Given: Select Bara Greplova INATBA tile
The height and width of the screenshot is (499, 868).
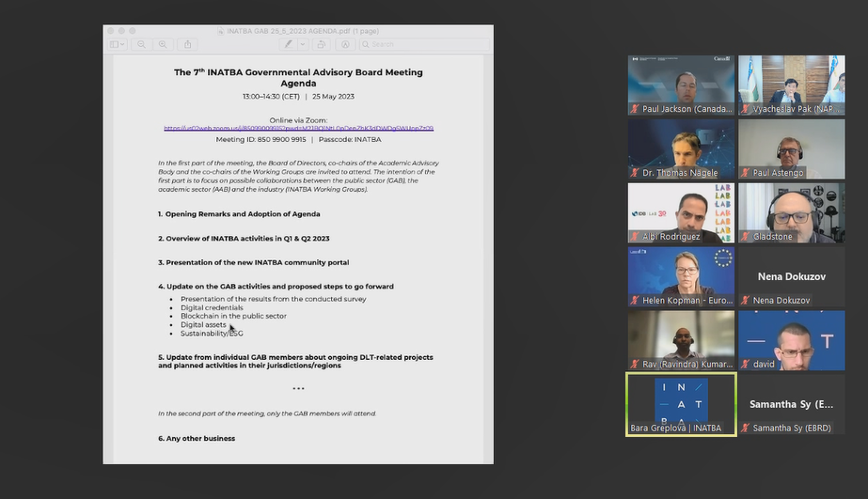Looking at the screenshot, I should point(681,404).
